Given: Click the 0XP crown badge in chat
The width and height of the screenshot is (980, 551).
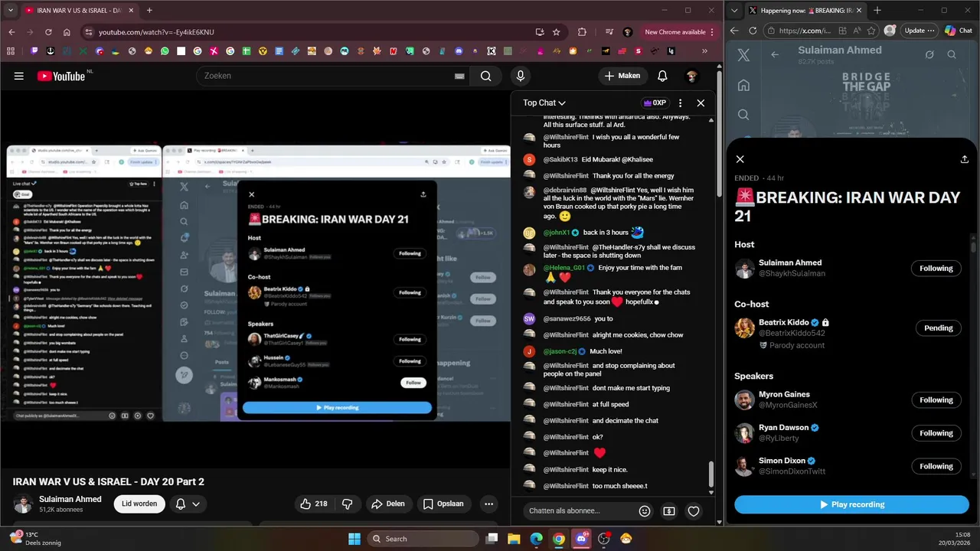Looking at the screenshot, I should pyautogui.click(x=655, y=103).
